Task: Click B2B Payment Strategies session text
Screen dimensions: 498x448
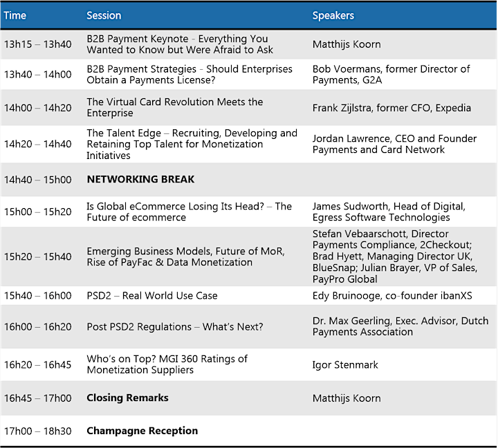Action: pos(190,74)
